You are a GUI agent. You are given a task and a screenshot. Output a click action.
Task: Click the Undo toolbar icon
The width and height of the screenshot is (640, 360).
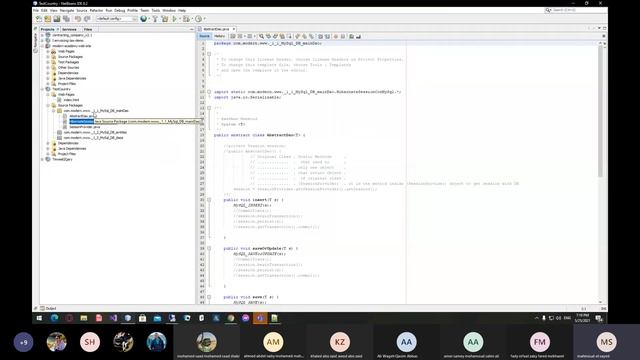click(78, 19)
